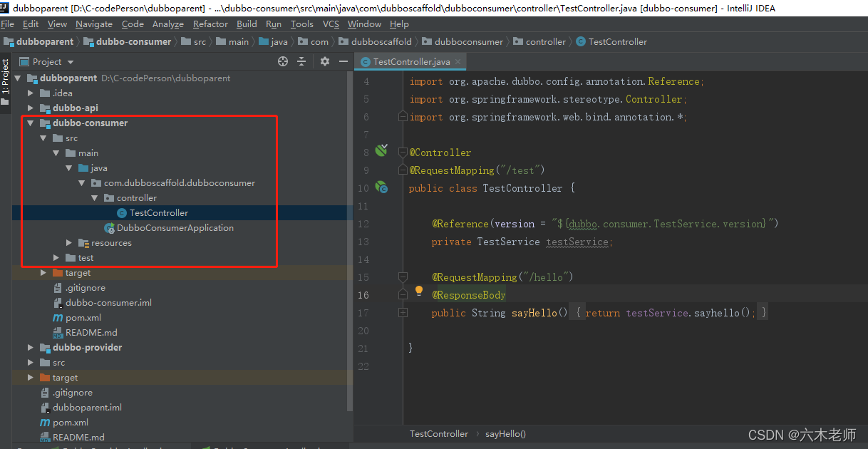Toggle fold marker on the import line
Image resolution: width=868 pixels, height=449 pixels.
(x=403, y=117)
